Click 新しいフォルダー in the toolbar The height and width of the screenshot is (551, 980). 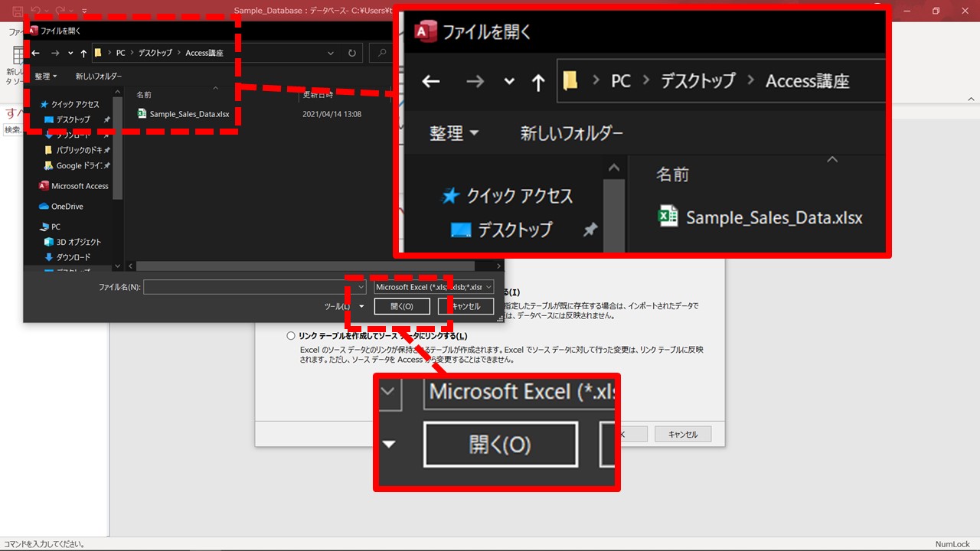point(98,77)
